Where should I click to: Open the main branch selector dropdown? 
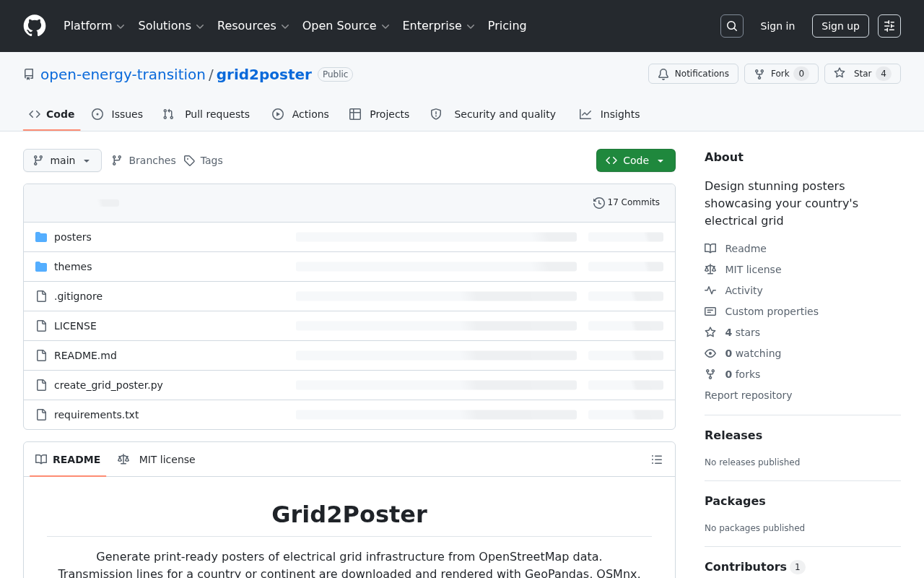[62, 160]
